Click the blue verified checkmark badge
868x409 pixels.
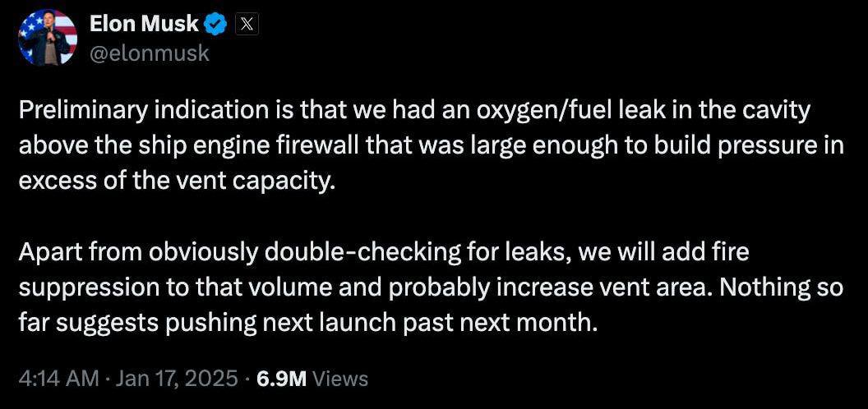coord(216,24)
